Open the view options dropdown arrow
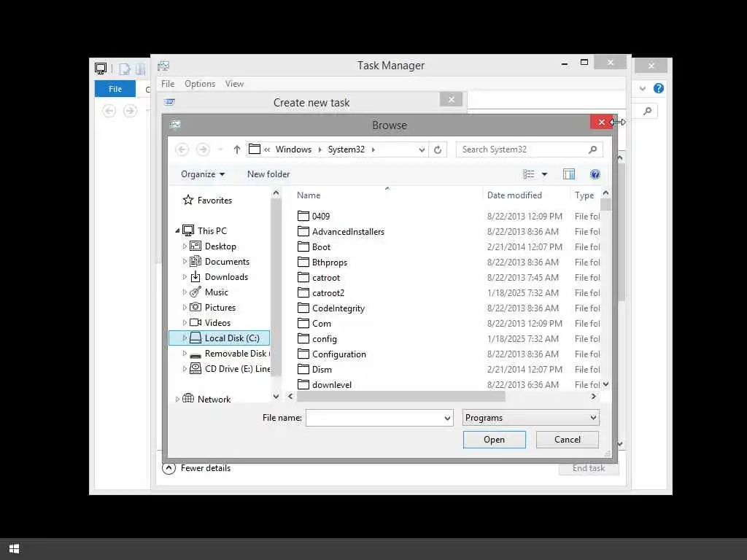The width and height of the screenshot is (747, 560). 544,174
